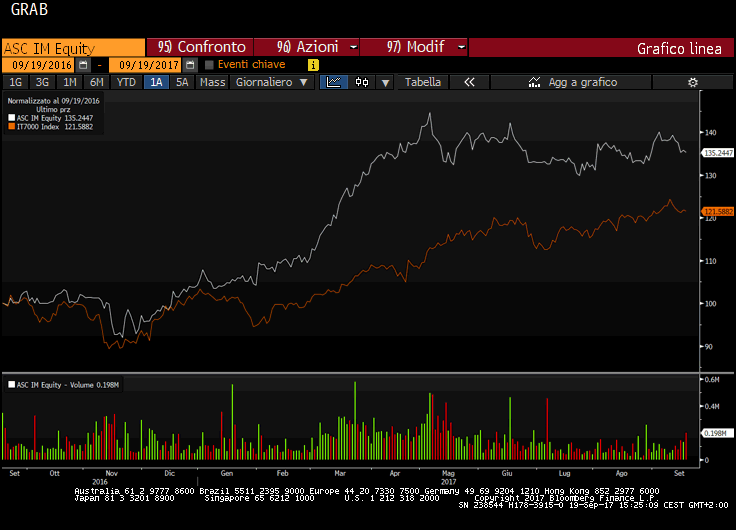The height and width of the screenshot is (530, 736).
Task: Click the Gen month label on axis
Action: pyautogui.click(x=227, y=473)
